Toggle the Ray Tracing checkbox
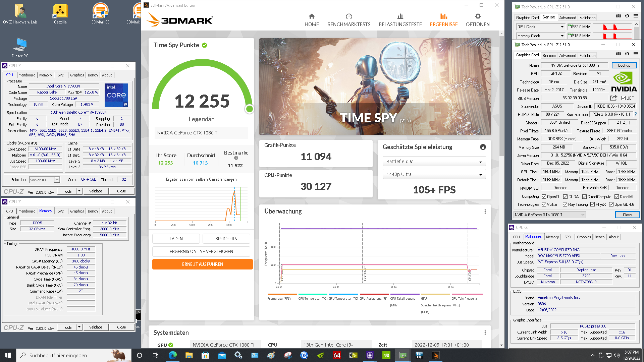Image resolution: width=644 pixels, height=362 pixels. tap(565, 204)
